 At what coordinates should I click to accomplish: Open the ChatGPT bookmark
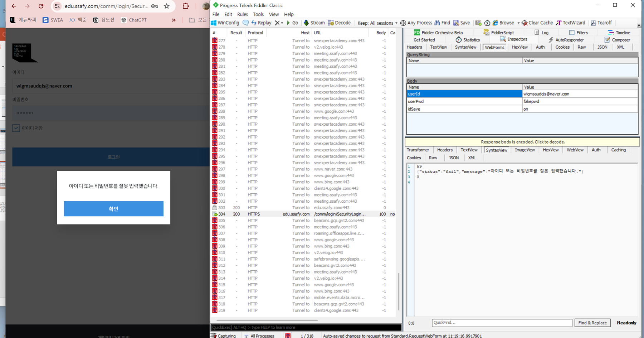click(134, 20)
